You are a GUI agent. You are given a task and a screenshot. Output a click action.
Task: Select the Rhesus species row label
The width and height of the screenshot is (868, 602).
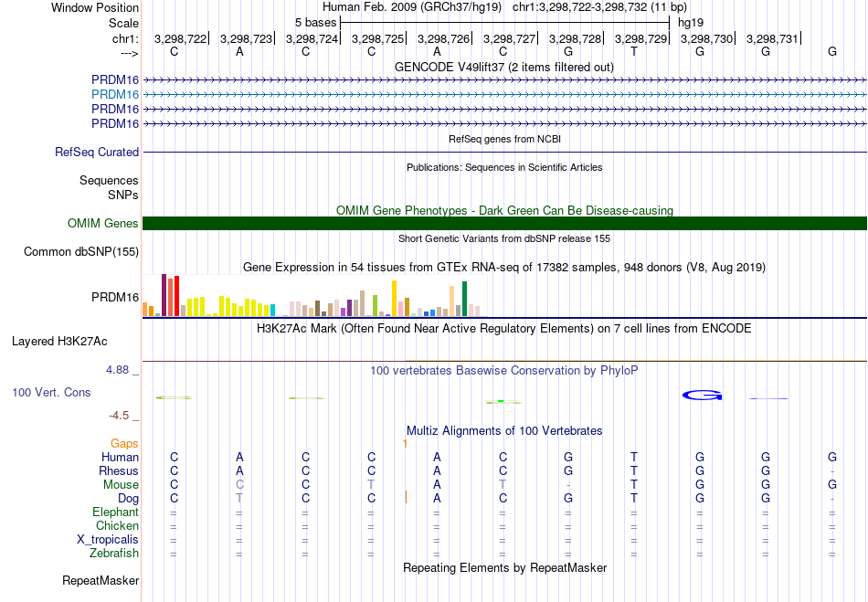click(119, 470)
